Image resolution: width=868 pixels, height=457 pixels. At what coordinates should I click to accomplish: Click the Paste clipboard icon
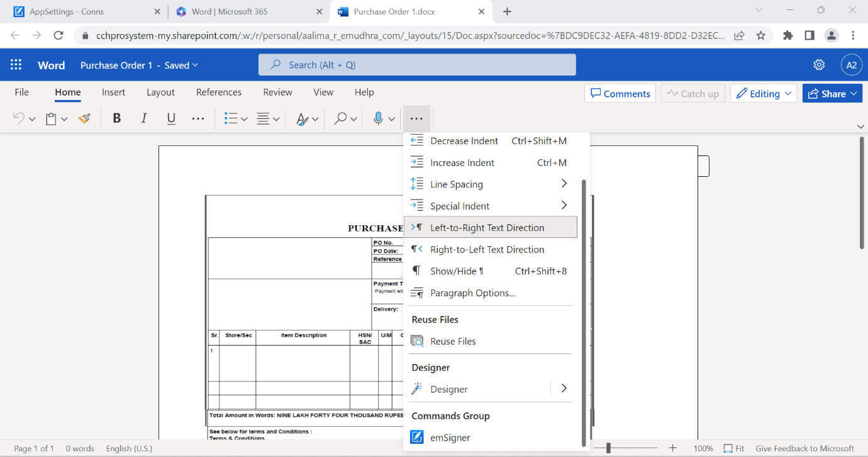pos(52,118)
